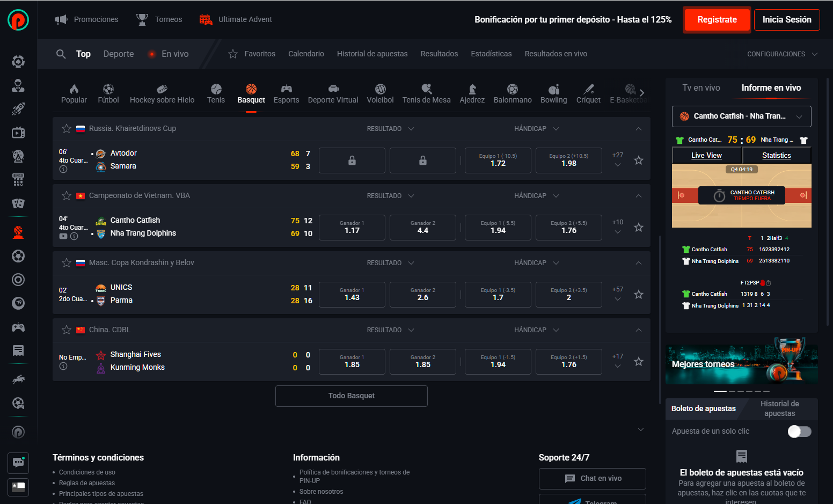Open the search magnifier icon
Image resolution: width=833 pixels, height=504 pixels.
(61, 54)
